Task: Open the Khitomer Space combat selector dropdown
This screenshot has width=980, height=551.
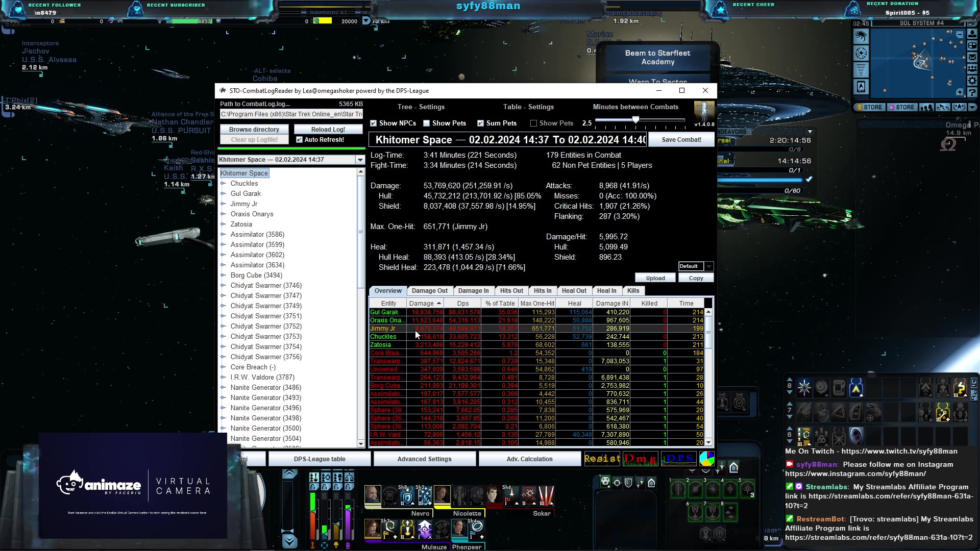Action: (x=360, y=159)
